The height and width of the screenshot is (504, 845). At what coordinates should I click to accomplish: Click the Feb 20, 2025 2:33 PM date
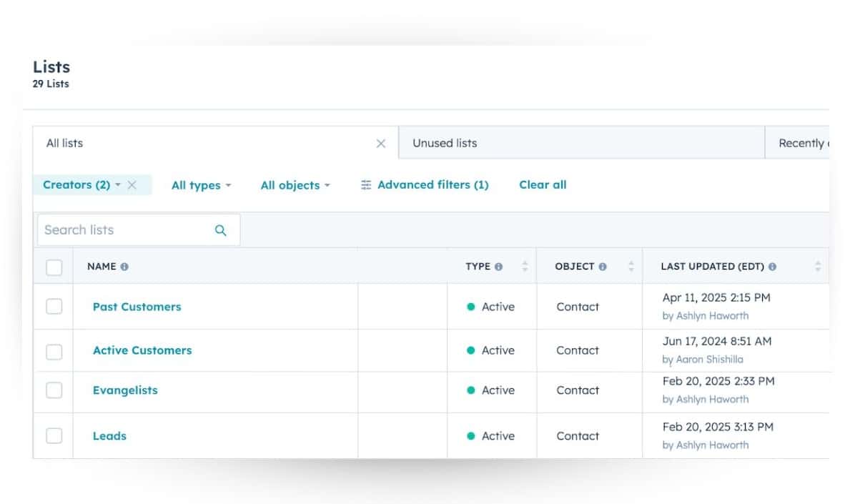click(x=718, y=381)
